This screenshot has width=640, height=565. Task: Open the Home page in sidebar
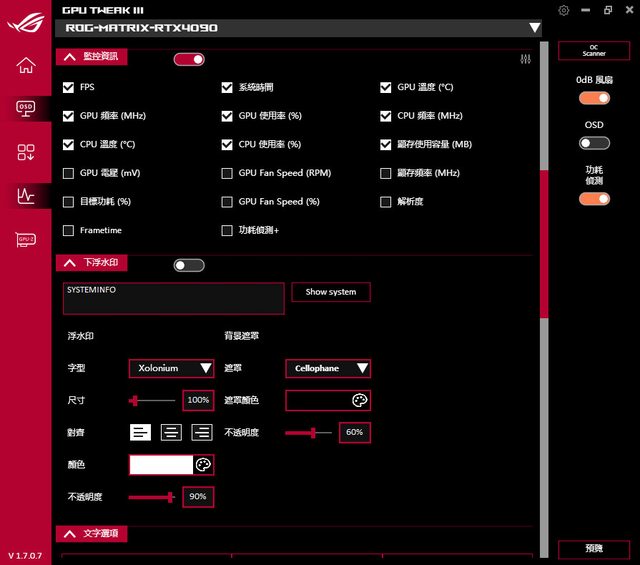[x=25, y=66]
